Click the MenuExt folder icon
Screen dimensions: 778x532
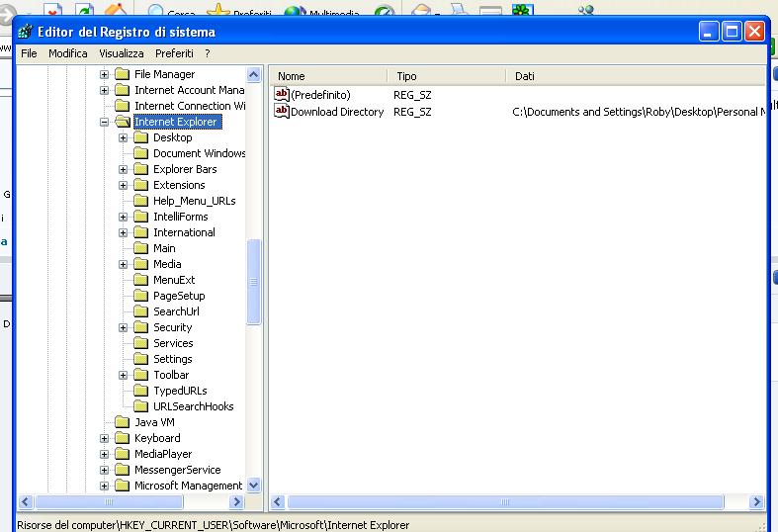pyautogui.click(x=141, y=280)
